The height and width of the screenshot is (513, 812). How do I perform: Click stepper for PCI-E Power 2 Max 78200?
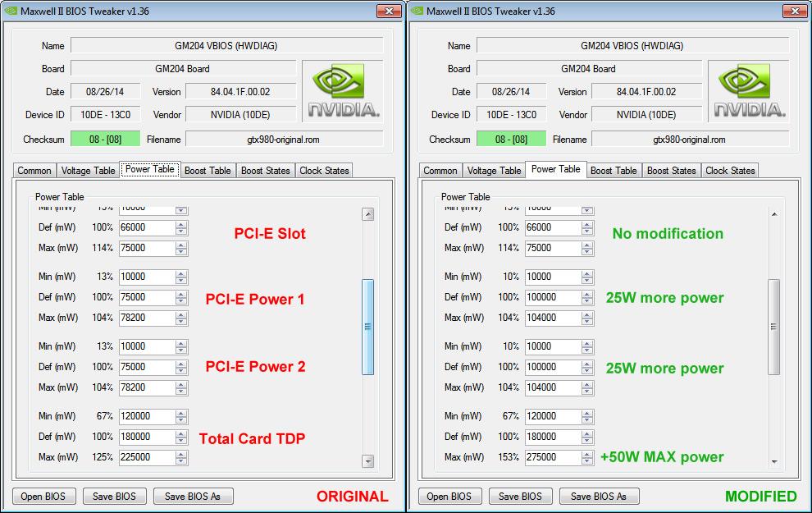(181, 387)
